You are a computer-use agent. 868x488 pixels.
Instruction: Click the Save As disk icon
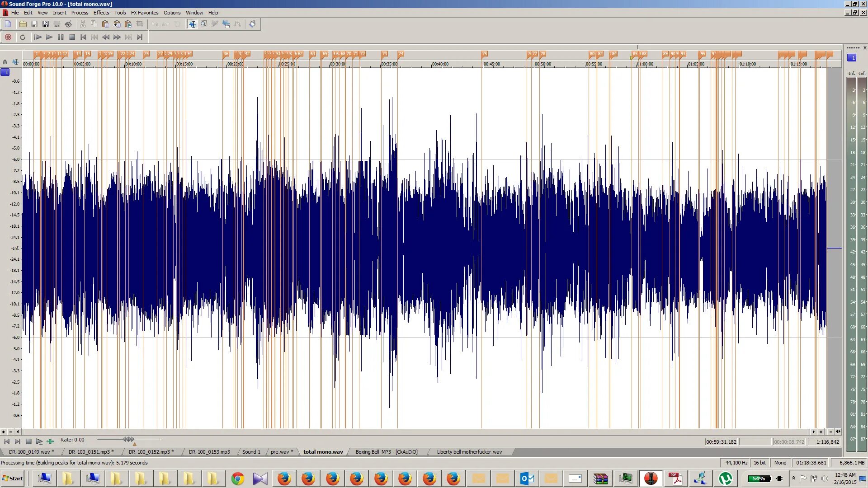coord(46,24)
